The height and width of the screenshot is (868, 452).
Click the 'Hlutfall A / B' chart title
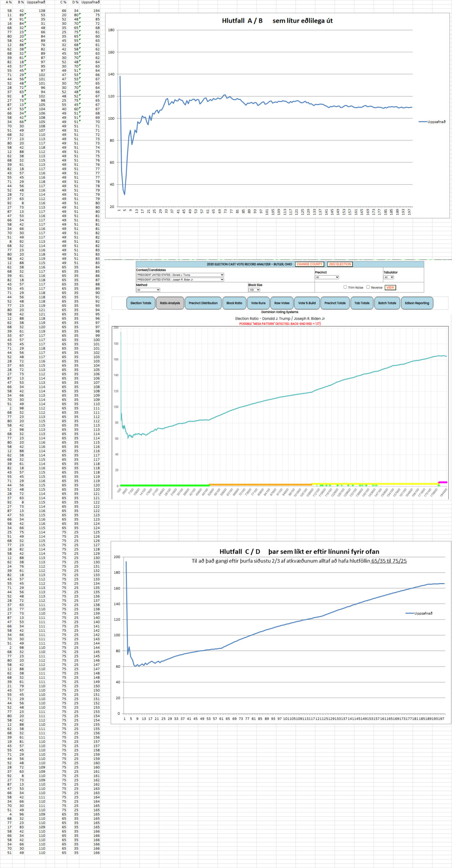click(277, 21)
